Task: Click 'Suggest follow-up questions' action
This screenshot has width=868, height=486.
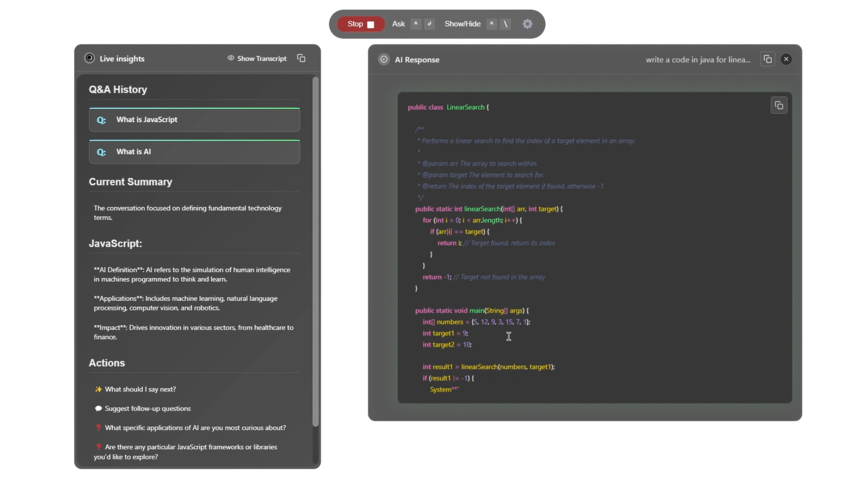Action: pos(143,409)
